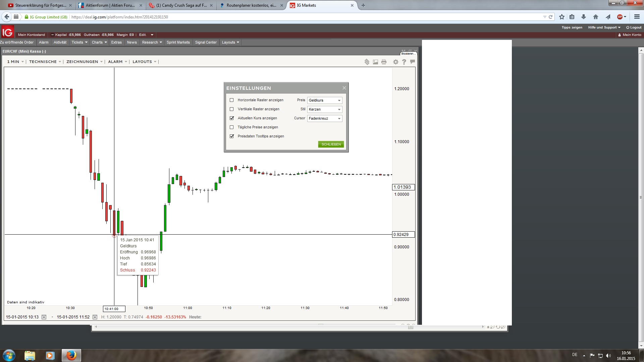The image size is (644, 362).
Task: Click the print chart icon
Action: click(384, 62)
